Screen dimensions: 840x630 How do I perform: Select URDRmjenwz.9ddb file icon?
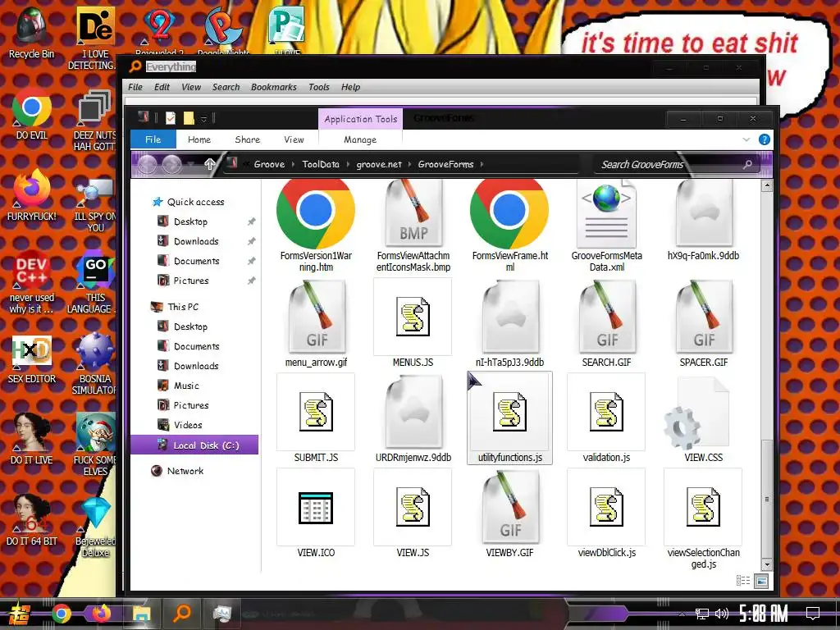point(413,412)
